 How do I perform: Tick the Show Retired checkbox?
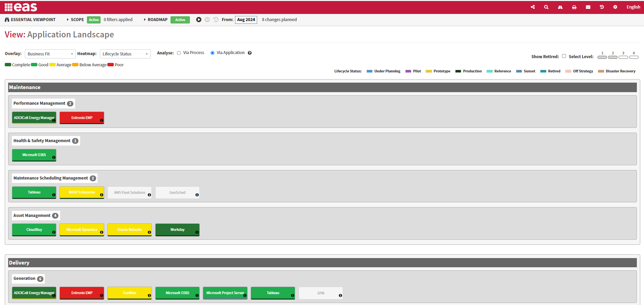point(564,56)
